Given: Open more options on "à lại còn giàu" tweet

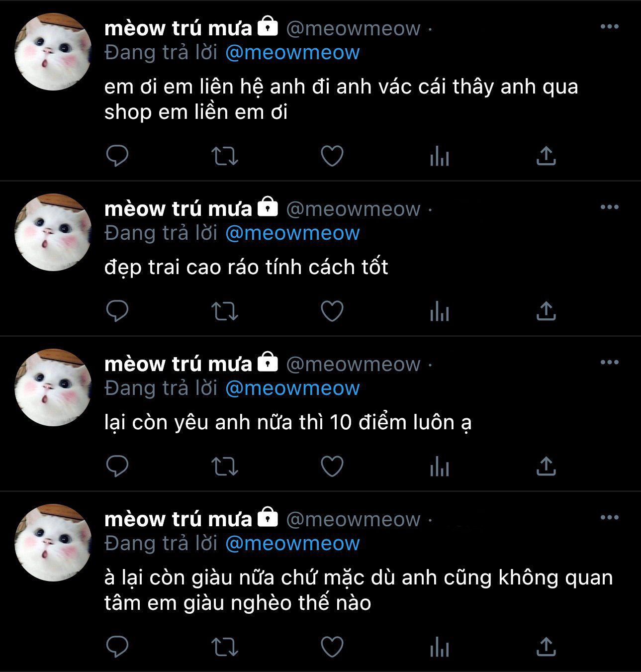Looking at the screenshot, I should pyautogui.click(x=610, y=518).
